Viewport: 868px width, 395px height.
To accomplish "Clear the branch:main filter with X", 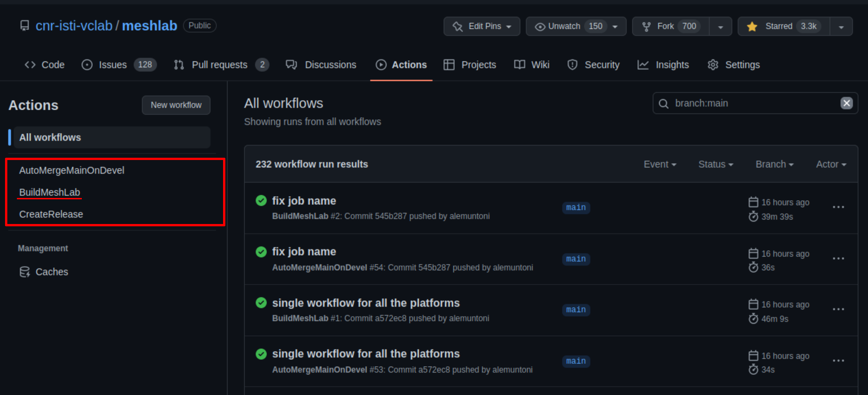I will 847,103.
